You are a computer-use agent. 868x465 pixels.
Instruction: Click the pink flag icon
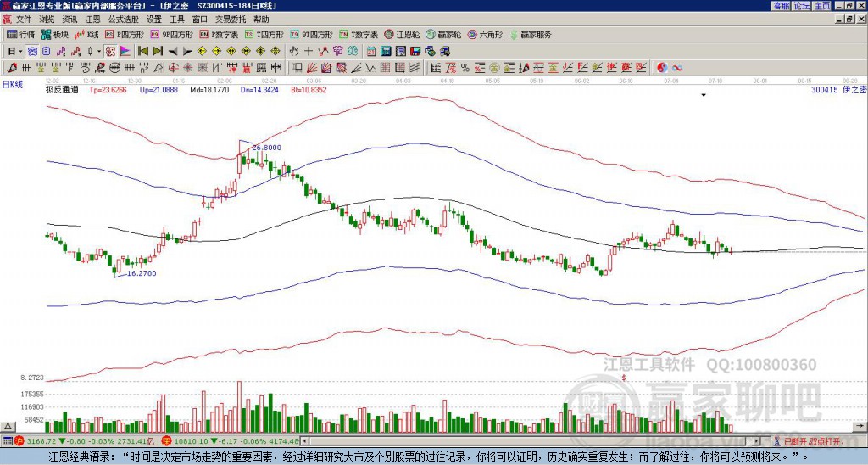125,52
